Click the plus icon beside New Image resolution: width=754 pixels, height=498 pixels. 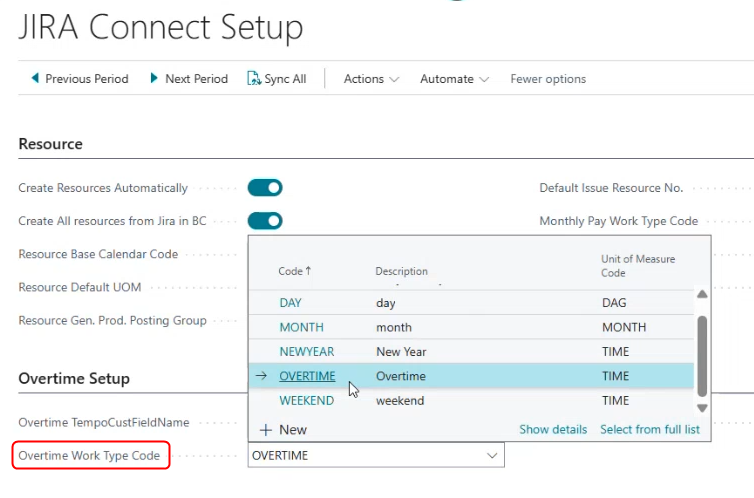click(x=266, y=430)
